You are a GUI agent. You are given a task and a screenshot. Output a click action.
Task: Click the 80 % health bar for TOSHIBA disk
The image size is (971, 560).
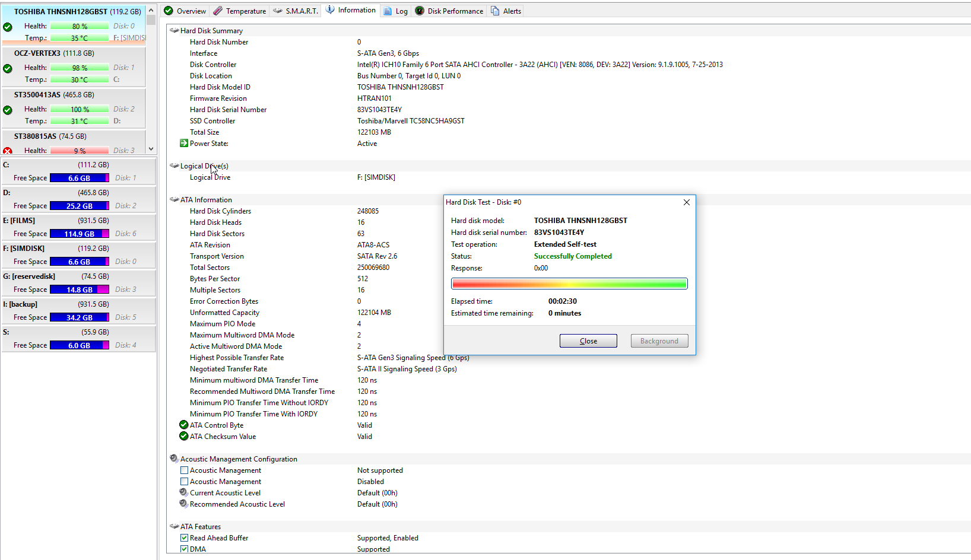[x=80, y=26]
